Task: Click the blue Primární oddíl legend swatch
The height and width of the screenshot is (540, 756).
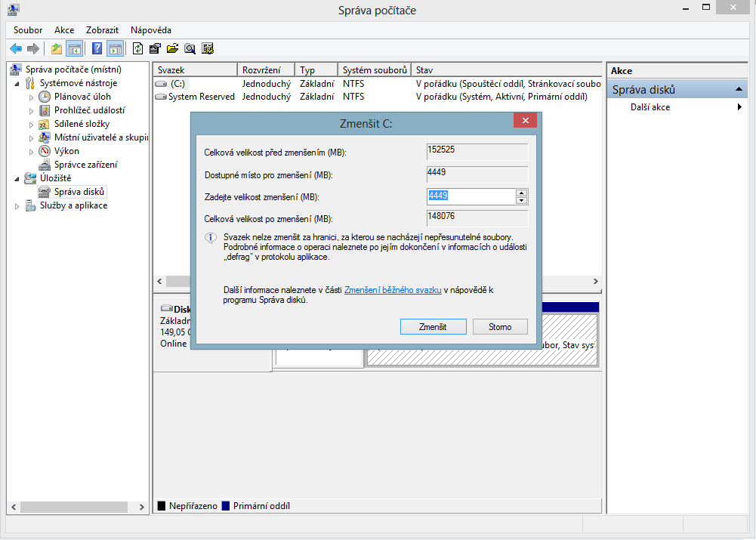Action: (x=225, y=506)
